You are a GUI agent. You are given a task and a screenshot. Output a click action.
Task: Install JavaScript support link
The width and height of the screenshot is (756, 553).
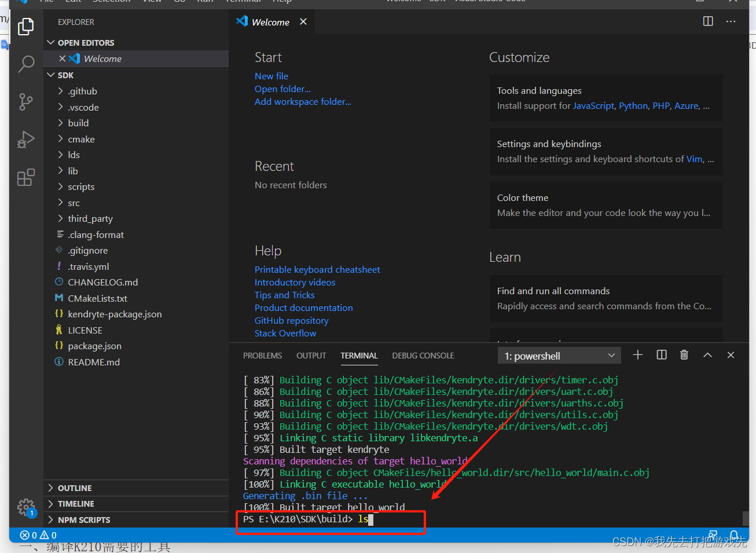[x=594, y=105]
